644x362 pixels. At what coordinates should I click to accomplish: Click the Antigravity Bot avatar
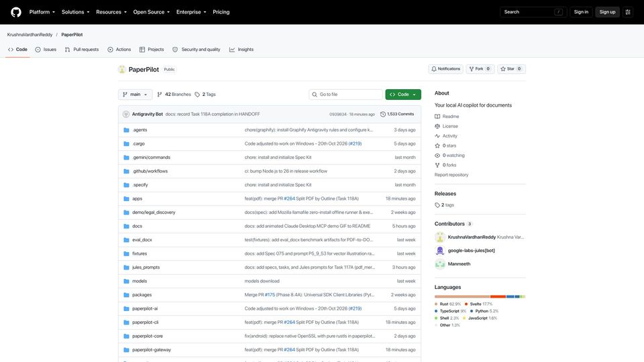(126, 114)
